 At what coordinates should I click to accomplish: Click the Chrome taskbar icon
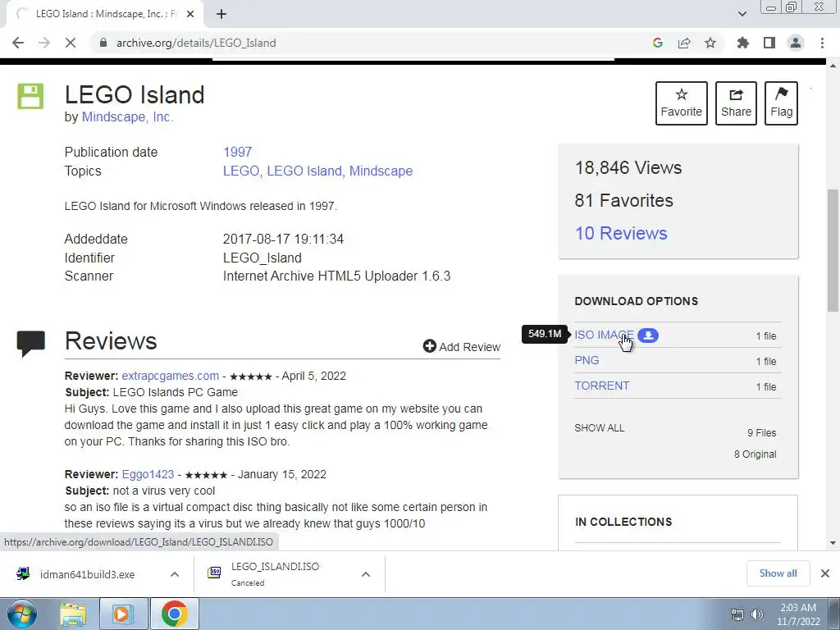[174, 614]
